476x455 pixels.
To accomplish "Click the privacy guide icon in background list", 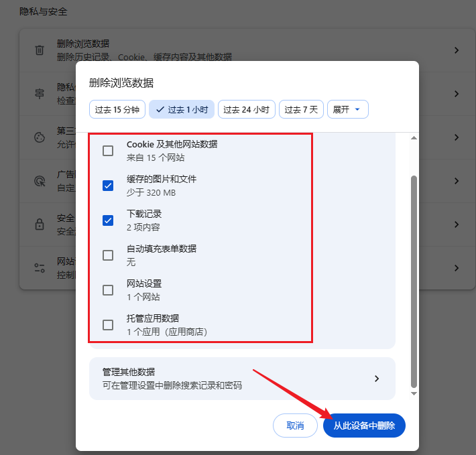I will coord(40,94).
